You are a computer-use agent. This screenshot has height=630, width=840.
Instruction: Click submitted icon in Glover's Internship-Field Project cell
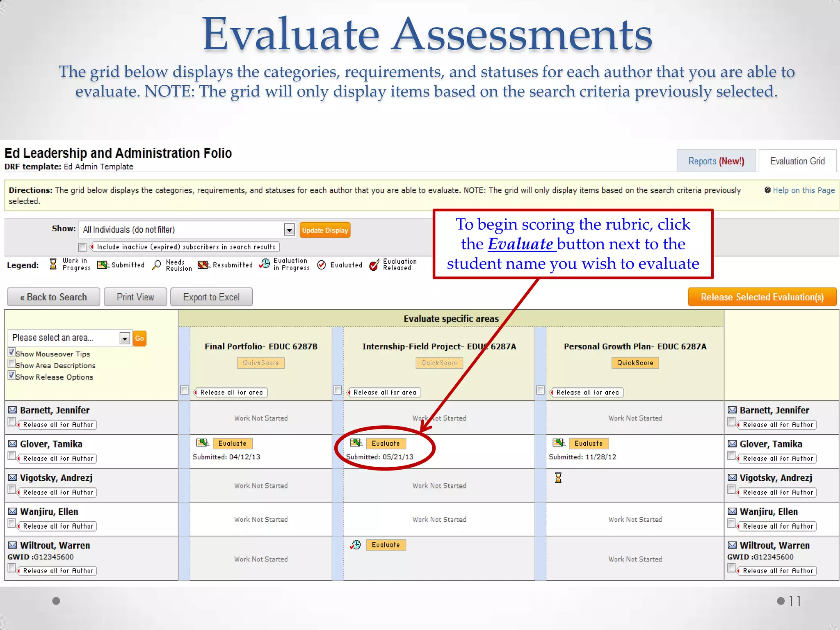coord(356,443)
